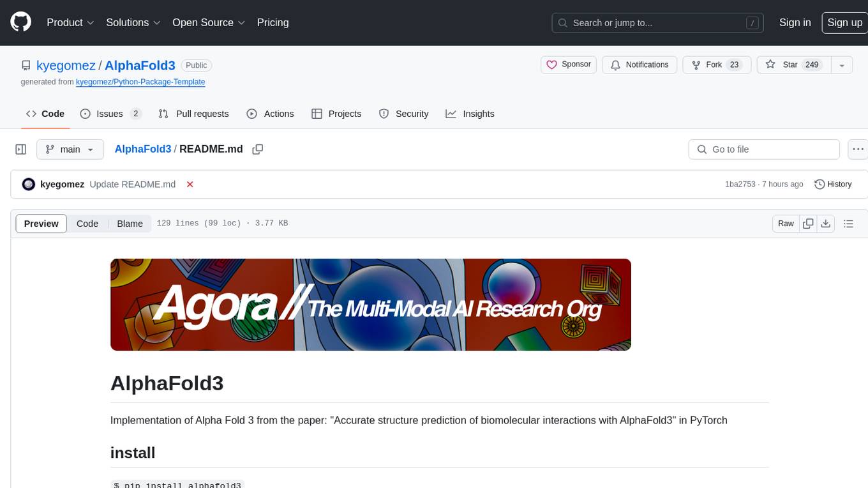Focus the Go to file search field

point(764,149)
